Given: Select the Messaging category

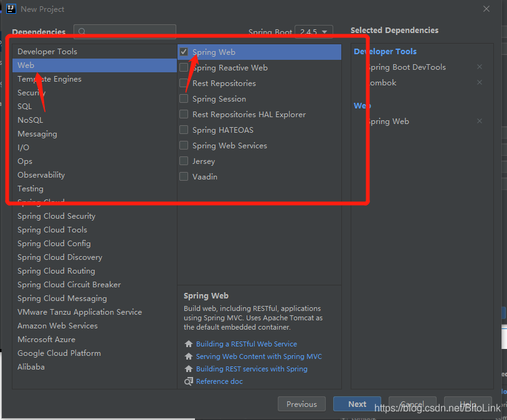Looking at the screenshot, I should click(95, 133).
